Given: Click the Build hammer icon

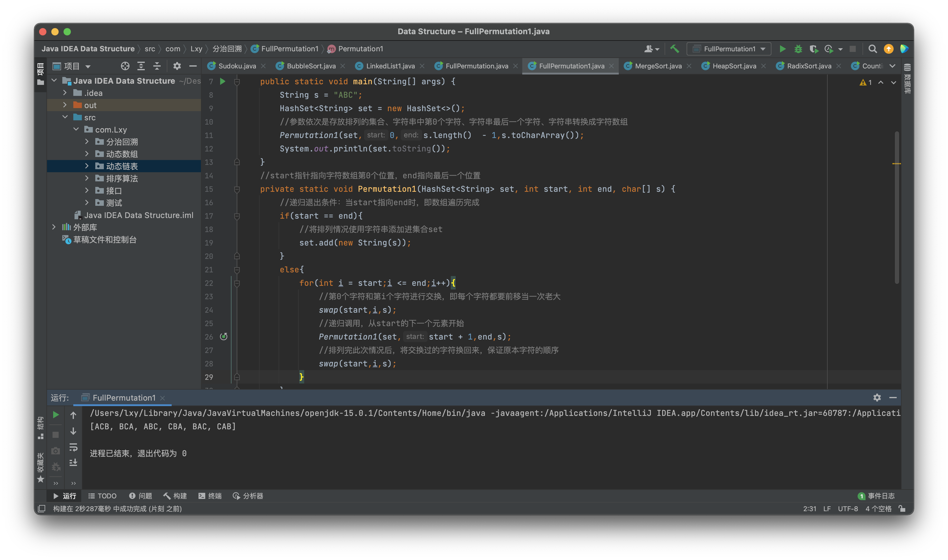Looking at the screenshot, I should [x=674, y=49].
